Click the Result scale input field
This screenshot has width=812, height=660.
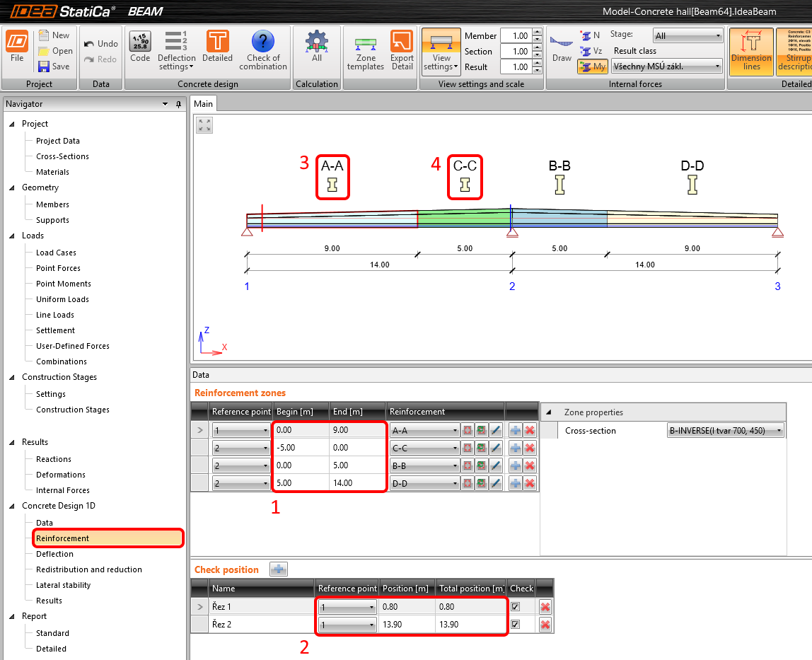click(x=516, y=66)
